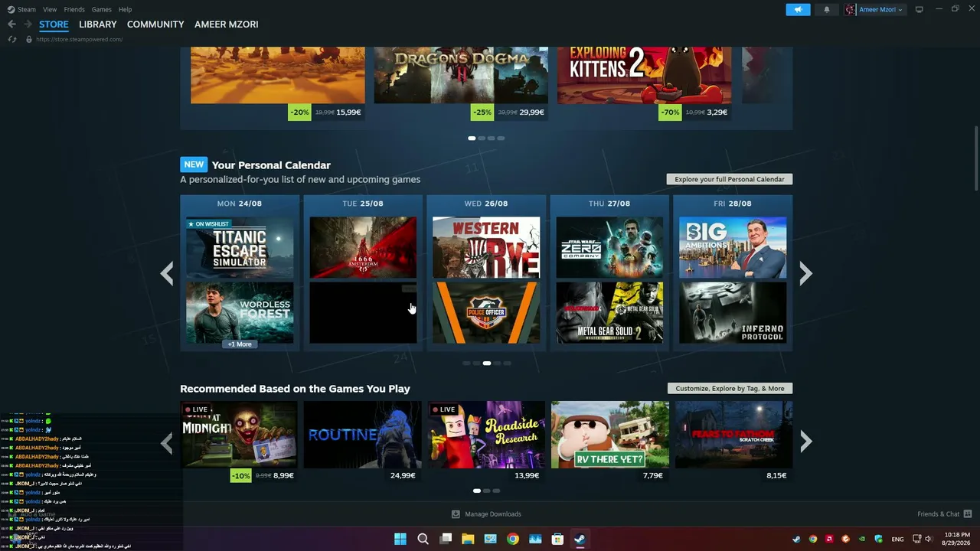This screenshot has width=980, height=551.
Task: Click the ENG language indicator
Action: pyautogui.click(x=897, y=539)
